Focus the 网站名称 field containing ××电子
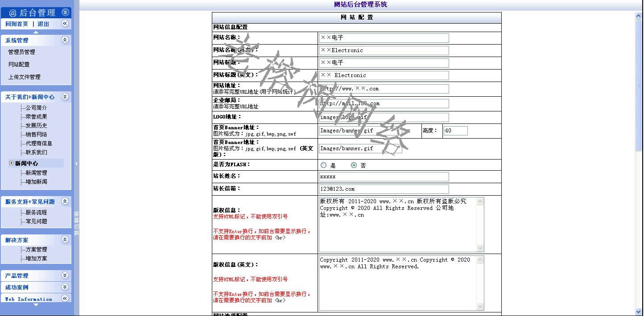644x316 pixels. 384,38
